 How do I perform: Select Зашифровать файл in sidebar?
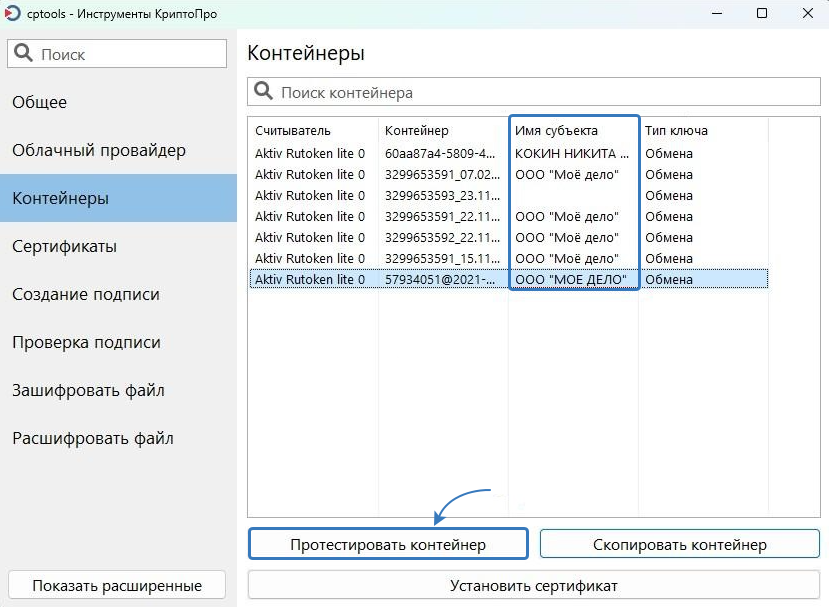[x=88, y=390]
